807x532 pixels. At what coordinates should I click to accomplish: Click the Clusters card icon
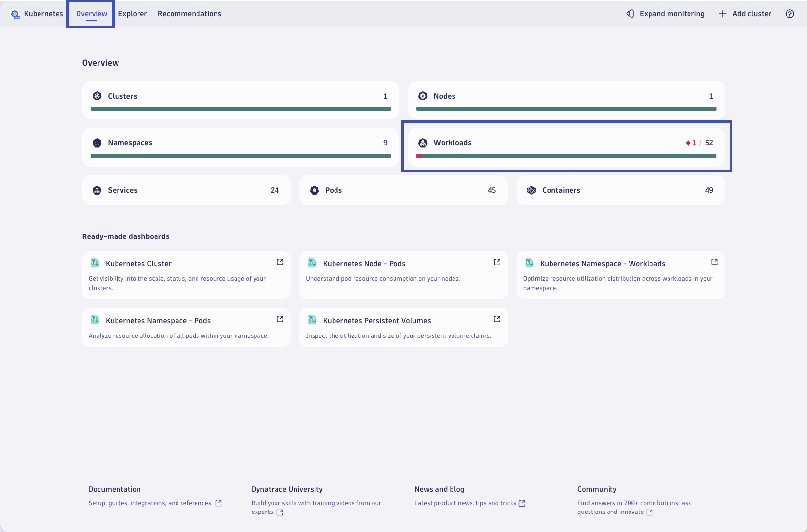(97, 96)
